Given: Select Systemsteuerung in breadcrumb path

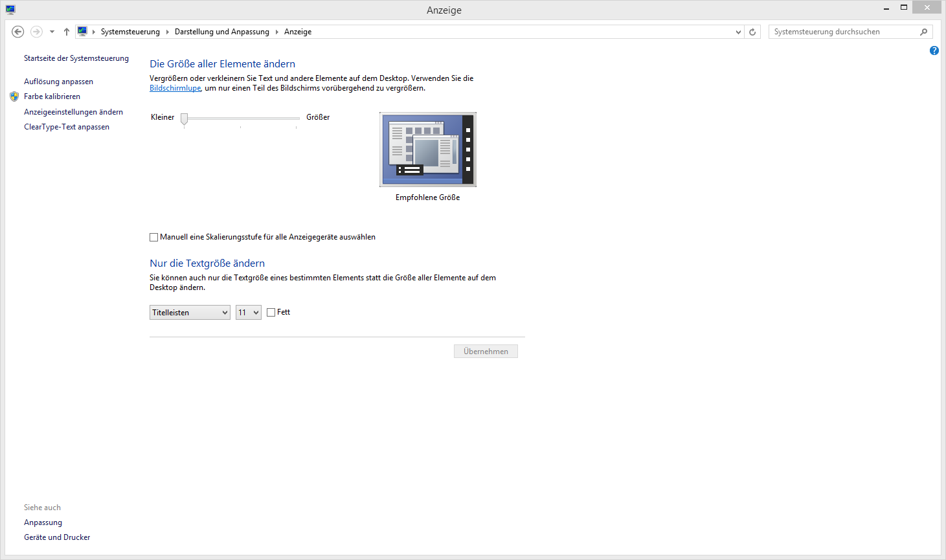Looking at the screenshot, I should click(x=130, y=32).
